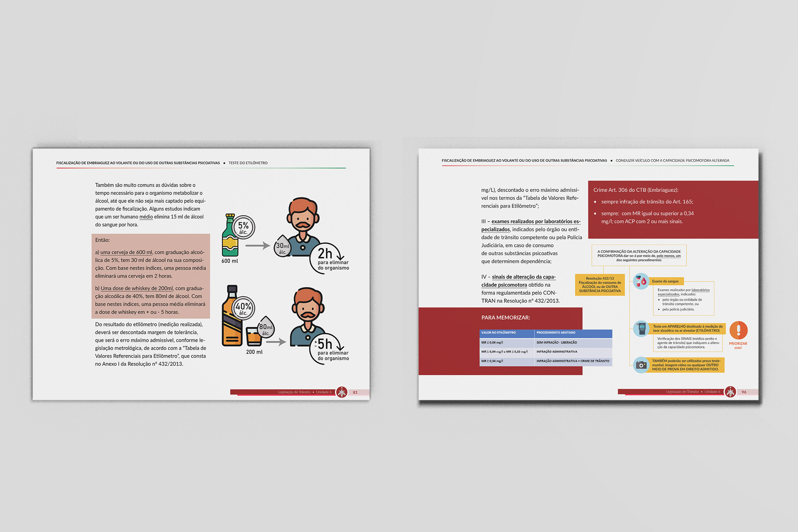Click the breathalyzer device icon
798x532 pixels.
pyautogui.click(x=641, y=329)
